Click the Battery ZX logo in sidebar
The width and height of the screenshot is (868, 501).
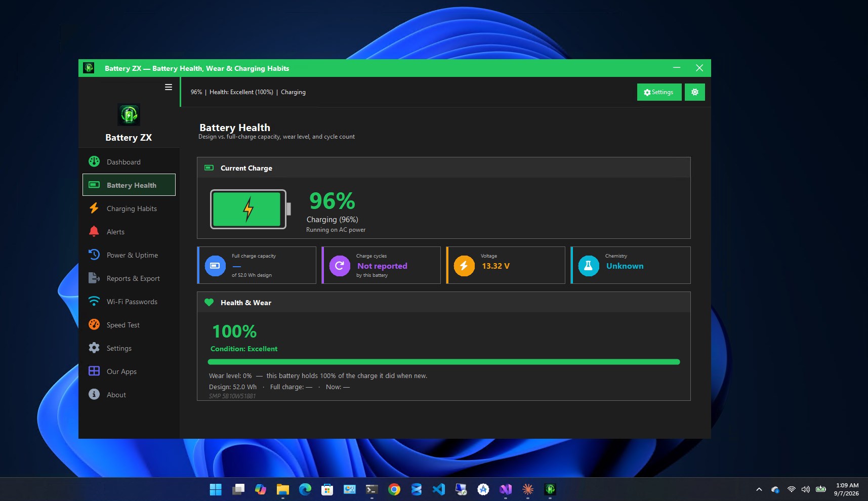(x=129, y=115)
